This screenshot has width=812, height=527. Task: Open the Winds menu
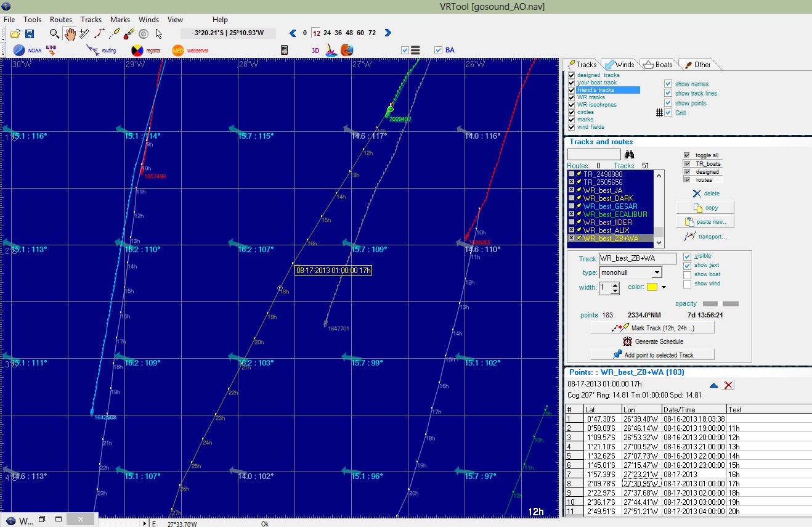coord(148,20)
